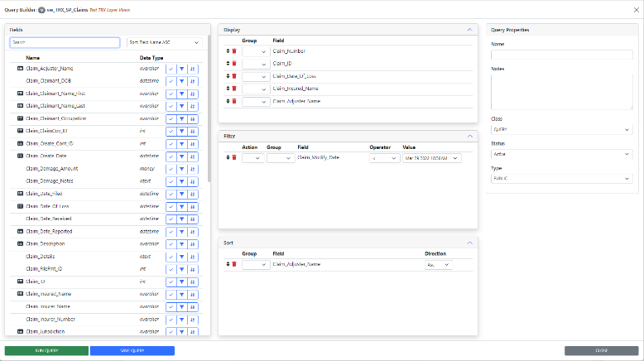Click the funnel icon for Claim_FileFmt_ID
Viewport: 644px width, 361px height.
coord(181,269)
